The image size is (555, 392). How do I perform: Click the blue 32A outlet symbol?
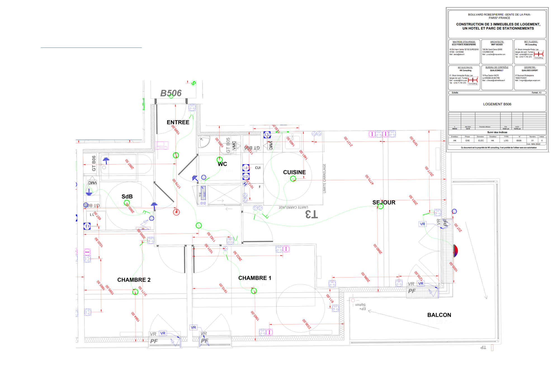246,176
